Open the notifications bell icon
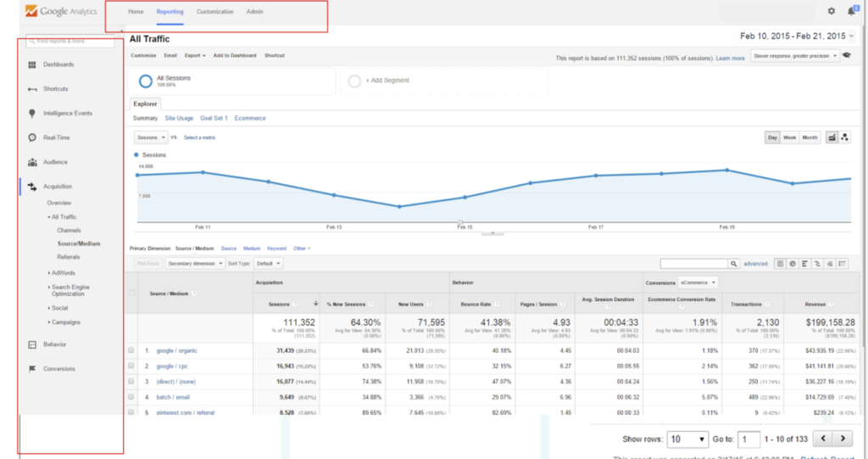Viewport: 868px width, 459px height. 851,11
